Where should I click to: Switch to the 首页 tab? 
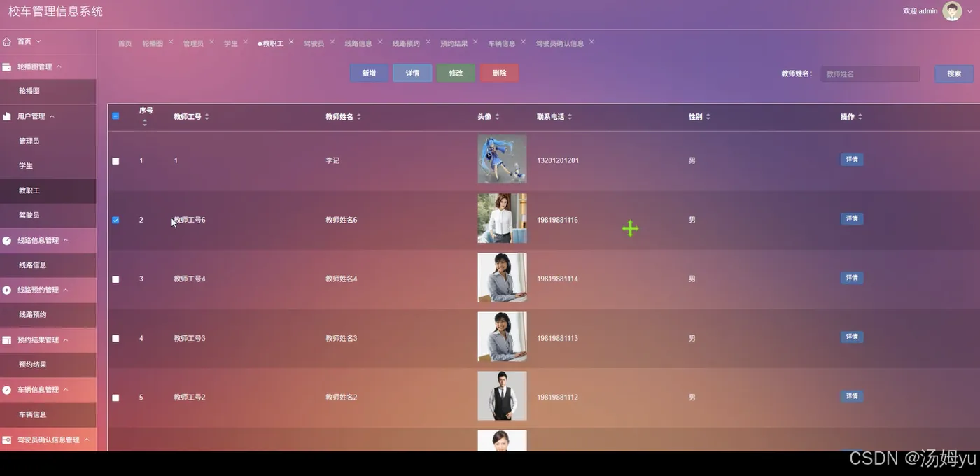coord(125,43)
